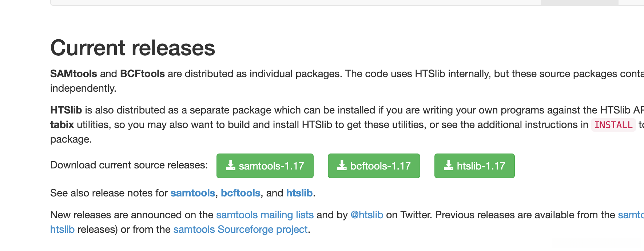This screenshot has width=644, height=251.
Task: Click the download icon on samtools-1.17 button
Action: point(231,166)
